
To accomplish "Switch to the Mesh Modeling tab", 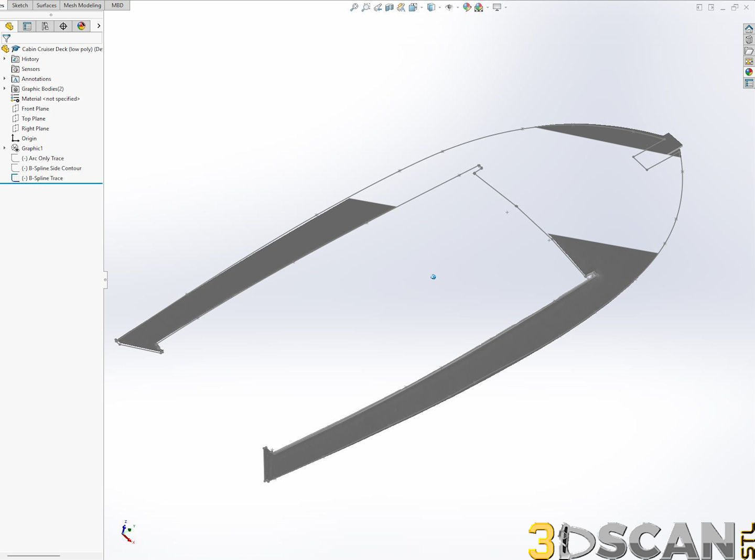I will coord(82,5).
